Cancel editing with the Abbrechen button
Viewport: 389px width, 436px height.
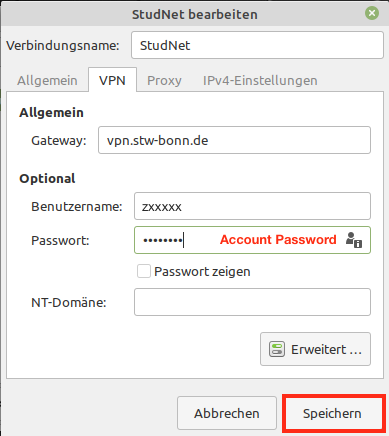(227, 413)
